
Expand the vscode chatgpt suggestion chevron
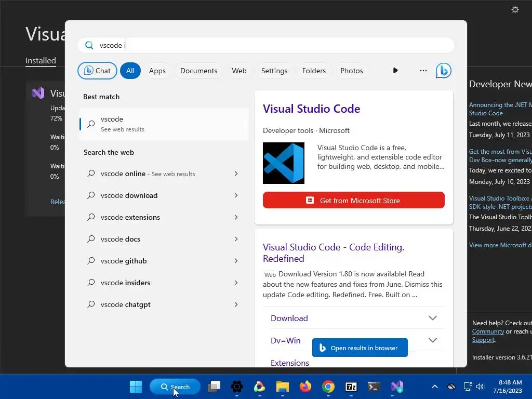click(236, 304)
